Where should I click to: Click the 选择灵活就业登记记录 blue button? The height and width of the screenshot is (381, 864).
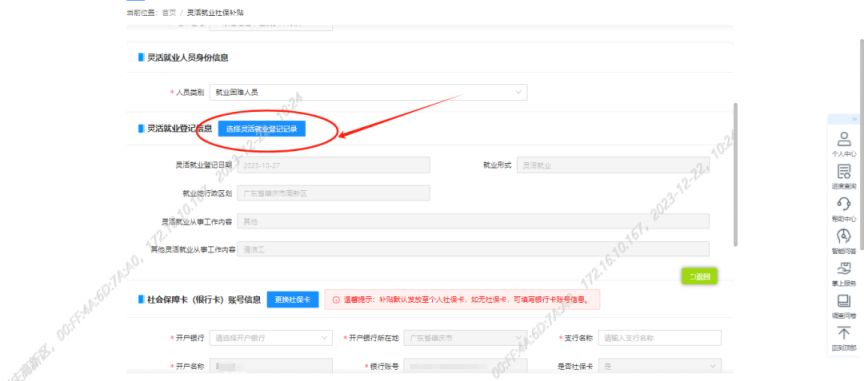(262, 129)
